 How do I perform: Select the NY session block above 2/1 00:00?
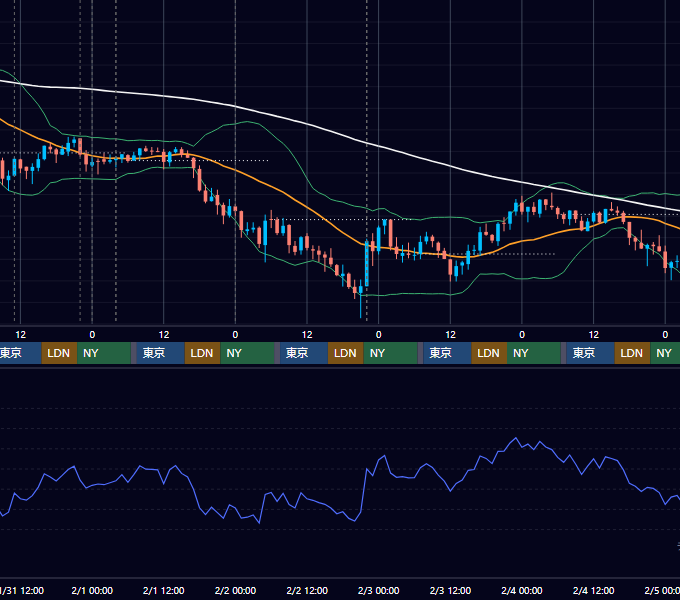tap(104, 353)
